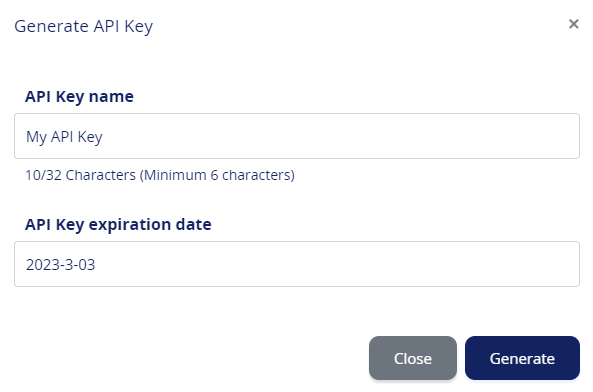The height and width of the screenshot is (392, 593).
Task: Click the word "Generate" in the dialog heading
Action: pyautogui.click(x=51, y=26)
